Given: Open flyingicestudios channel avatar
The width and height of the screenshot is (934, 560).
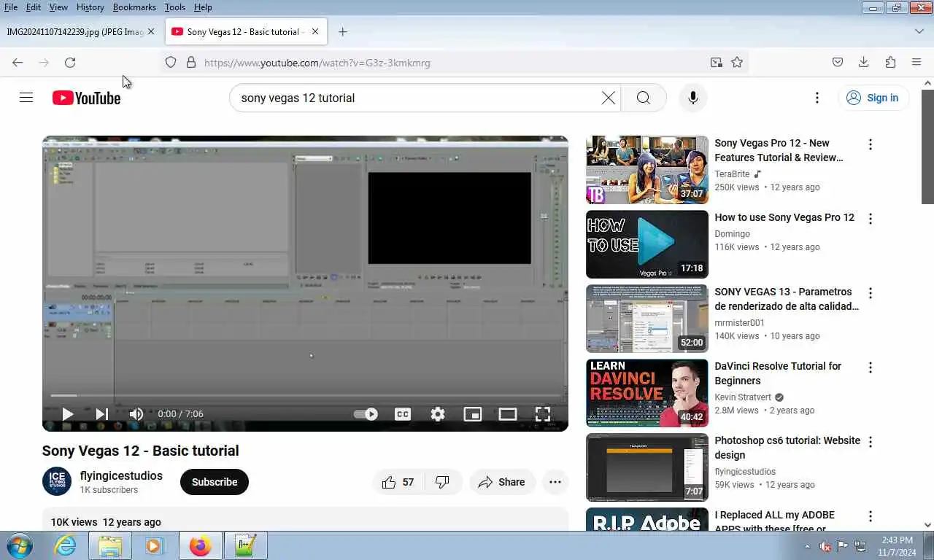Looking at the screenshot, I should (57, 481).
